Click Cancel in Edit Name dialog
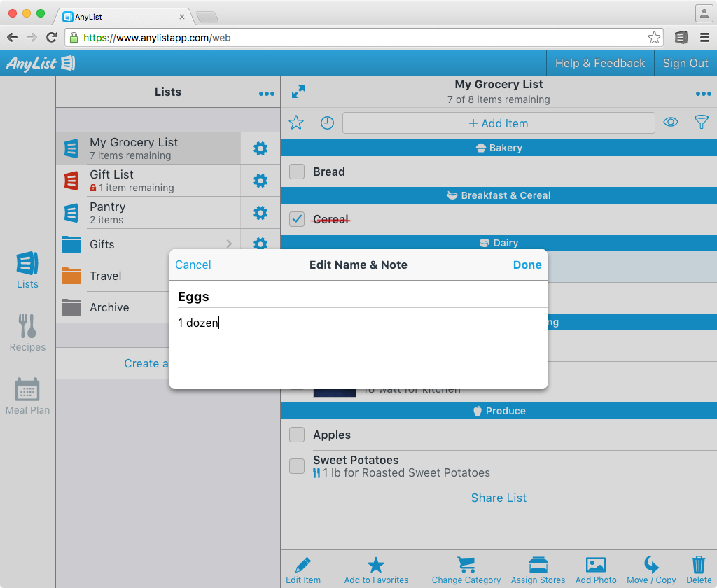Image resolution: width=717 pixels, height=588 pixels. [x=193, y=265]
